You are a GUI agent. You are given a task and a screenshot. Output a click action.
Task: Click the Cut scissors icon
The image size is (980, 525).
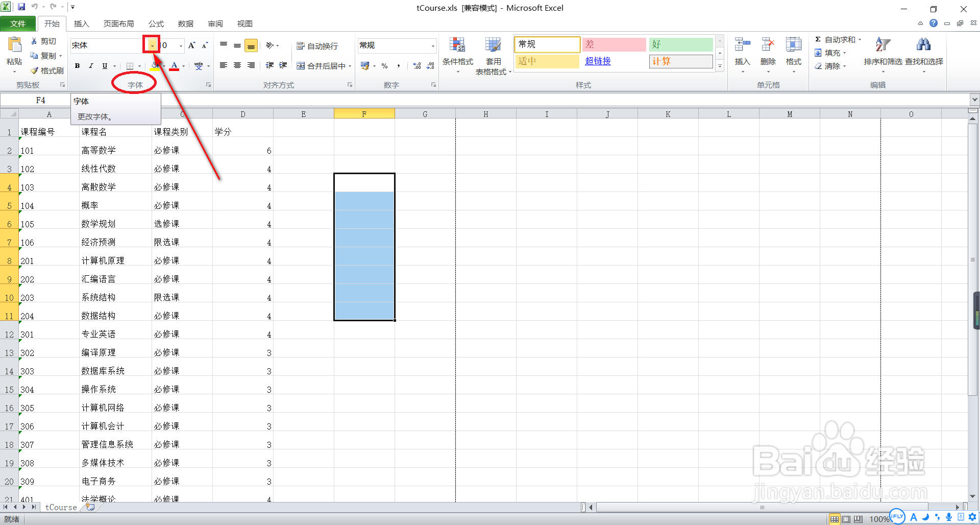(x=34, y=41)
